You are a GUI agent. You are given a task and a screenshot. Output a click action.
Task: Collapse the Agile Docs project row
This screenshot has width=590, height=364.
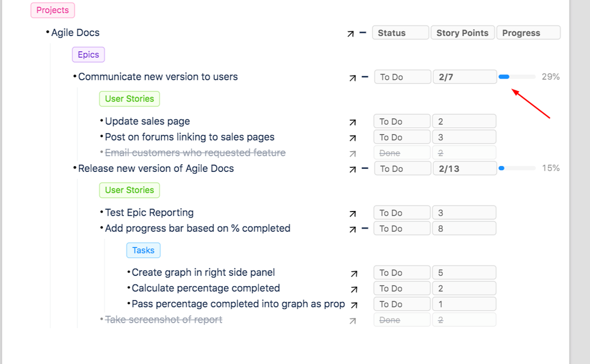point(363,33)
